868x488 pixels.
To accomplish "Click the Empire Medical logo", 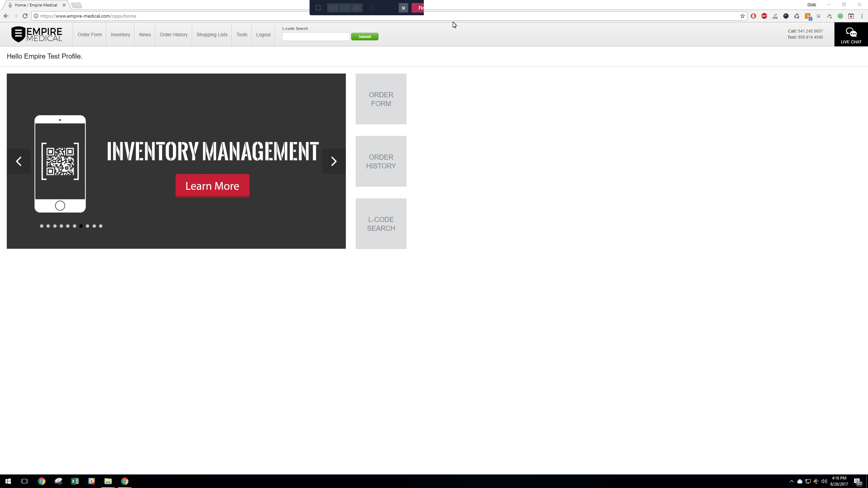I will click(x=37, y=34).
